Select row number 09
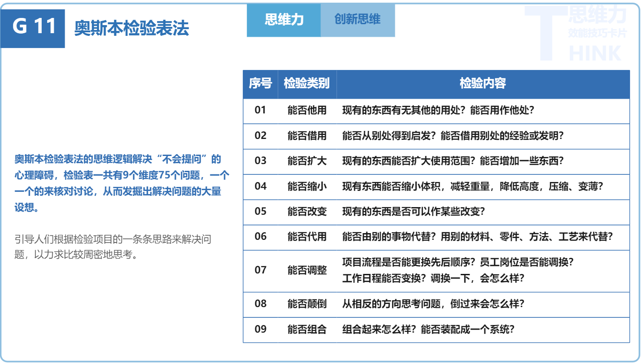The width and height of the screenshot is (643, 364). tap(260, 329)
